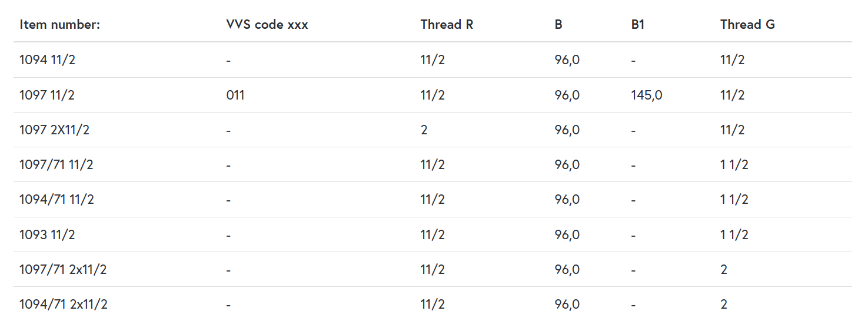Click Thread G value in the last row

tap(724, 305)
